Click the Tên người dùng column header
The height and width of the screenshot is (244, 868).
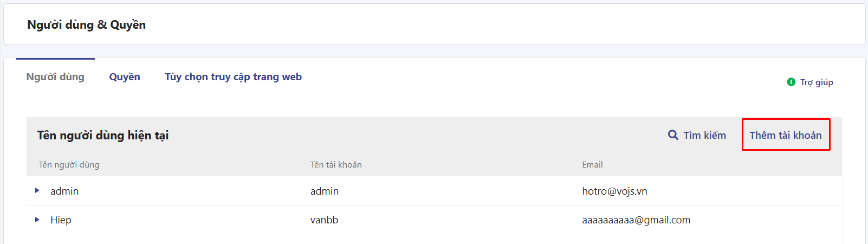pos(69,164)
